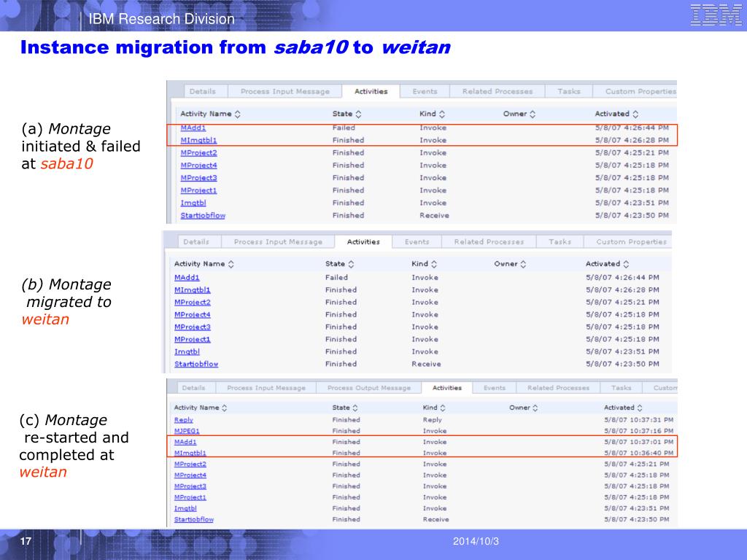Open Startjobflow link in panel (a)
This screenshot has height=560, width=747.
coord(203,215)
